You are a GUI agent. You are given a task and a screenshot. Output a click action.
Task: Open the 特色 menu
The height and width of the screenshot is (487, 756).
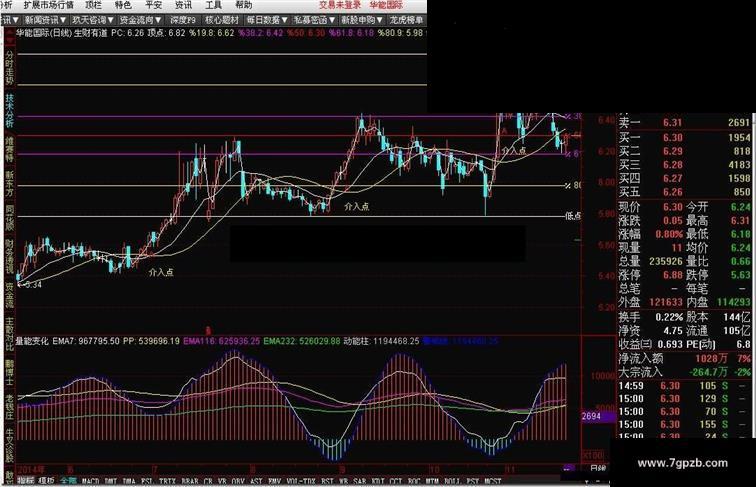123,5
